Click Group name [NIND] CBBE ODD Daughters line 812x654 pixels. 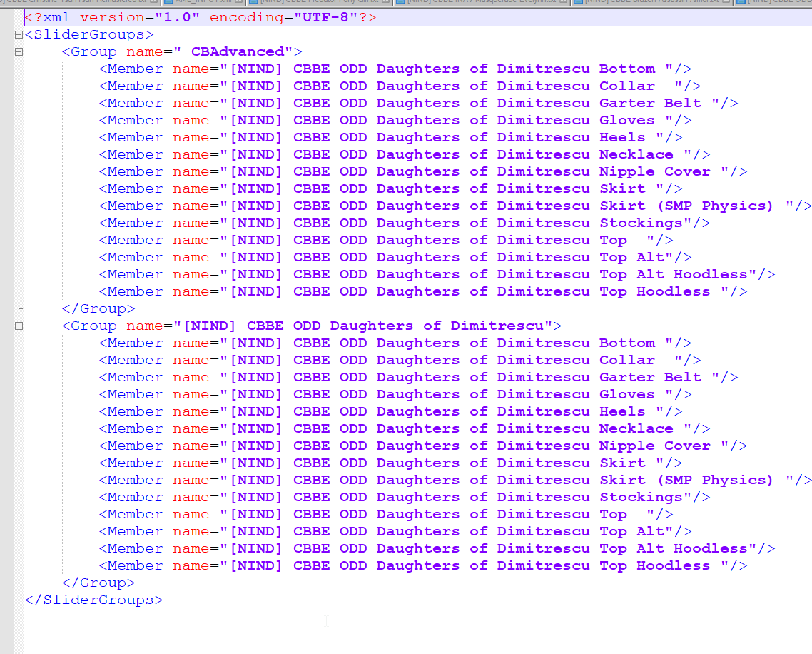[x=312, y=326]
